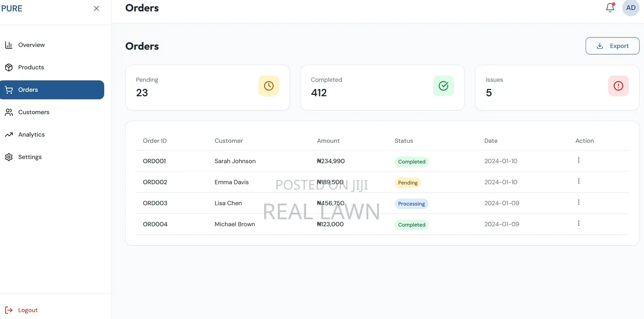Click customer name Sarah Johnson
The width and height of the screenshot is (644, 319).
pos(235,161)
